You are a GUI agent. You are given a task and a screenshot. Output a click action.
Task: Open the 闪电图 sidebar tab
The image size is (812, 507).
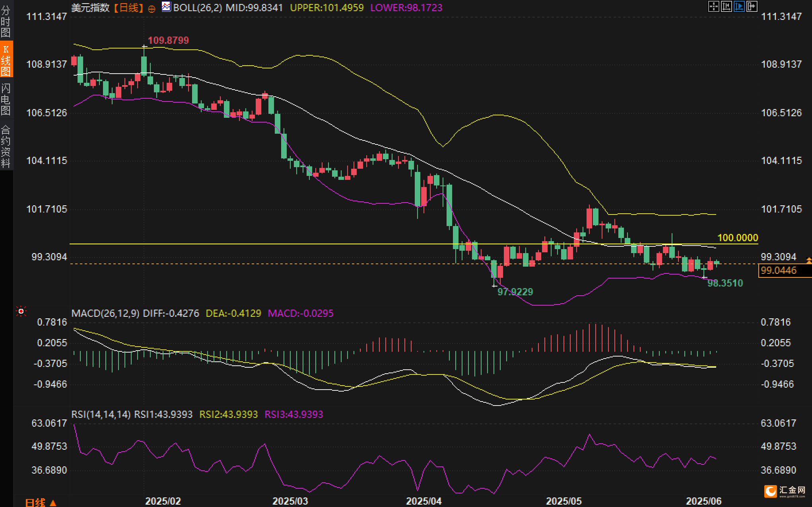[x=6, y=99]
